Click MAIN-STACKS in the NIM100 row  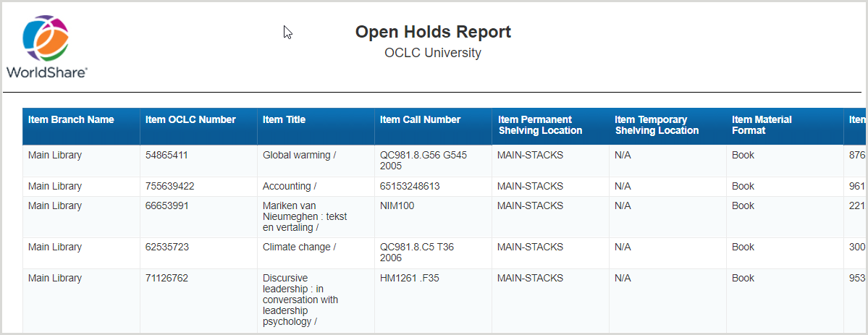[x=531, y=205]
